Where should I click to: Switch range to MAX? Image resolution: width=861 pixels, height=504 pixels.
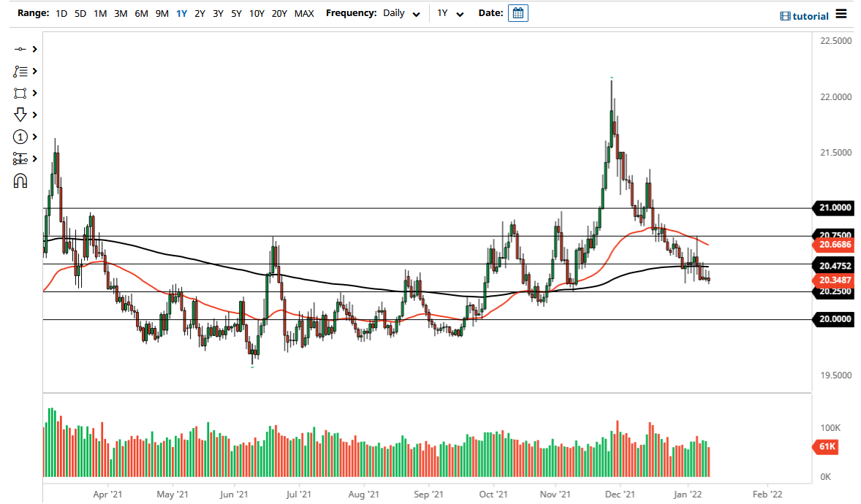[x=304, y=13]
